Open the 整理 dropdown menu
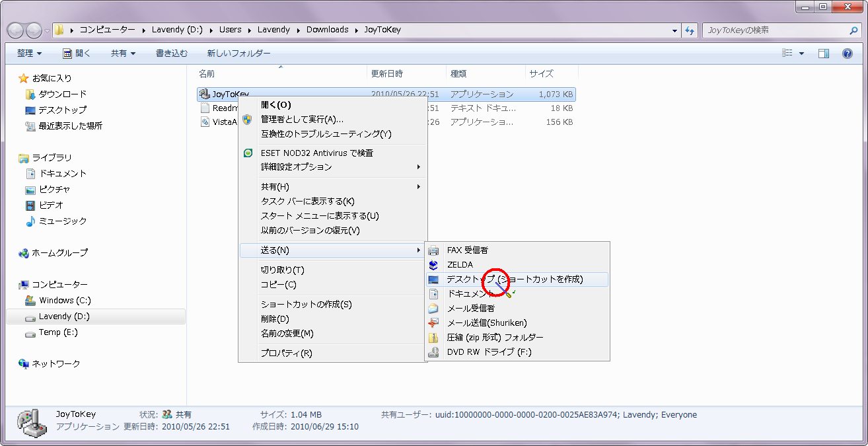The width and height of the screenshot is (868, 446). coord(29,54)
